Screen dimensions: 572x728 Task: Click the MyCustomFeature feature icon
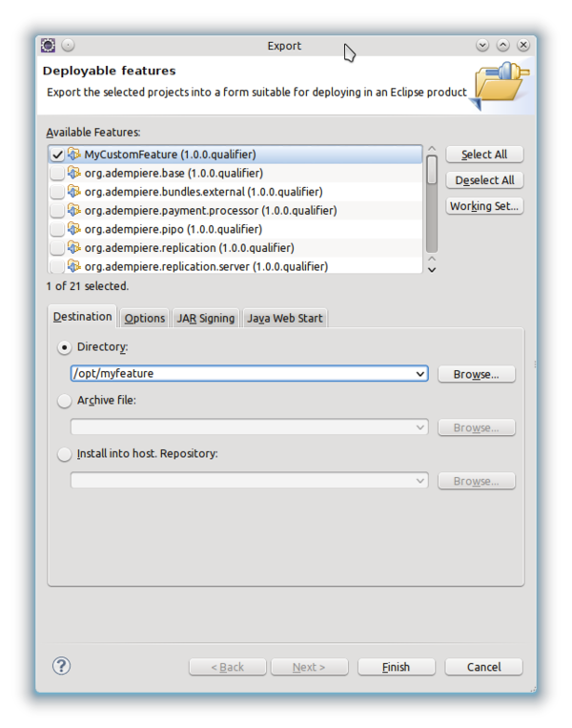[x=74, y=155]
